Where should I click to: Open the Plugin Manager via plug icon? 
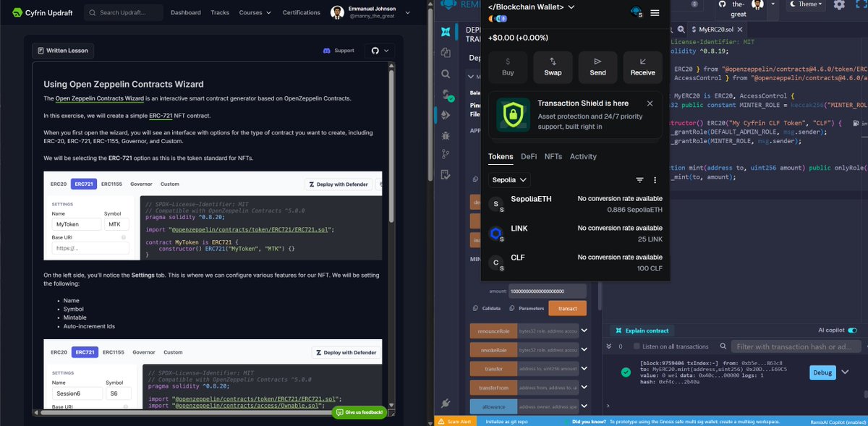(445, 404)
